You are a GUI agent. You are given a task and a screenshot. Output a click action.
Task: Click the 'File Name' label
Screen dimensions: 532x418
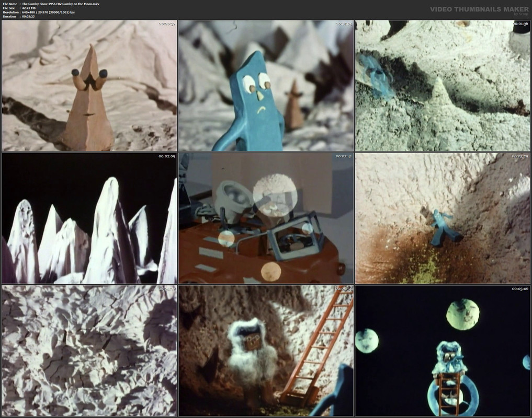[10, 4]
